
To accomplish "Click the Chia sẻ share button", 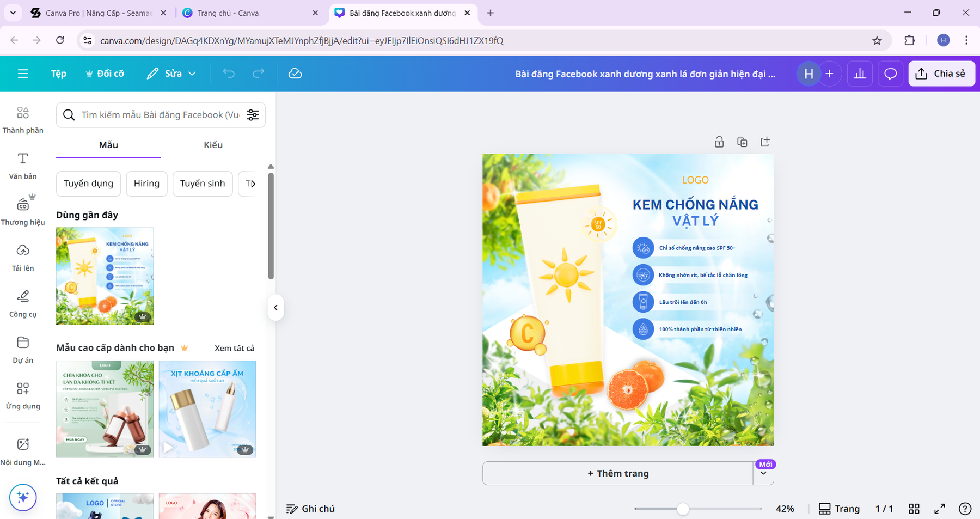I will point(941,74).
